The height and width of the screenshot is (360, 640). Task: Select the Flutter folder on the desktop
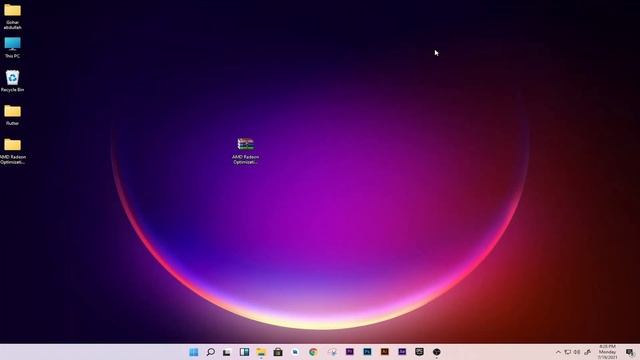12,115
